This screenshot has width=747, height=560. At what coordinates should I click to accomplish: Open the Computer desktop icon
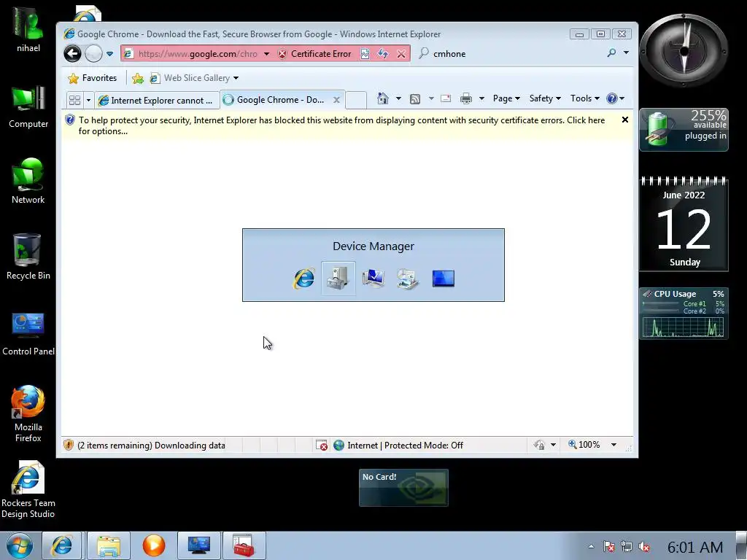(28, 106)
